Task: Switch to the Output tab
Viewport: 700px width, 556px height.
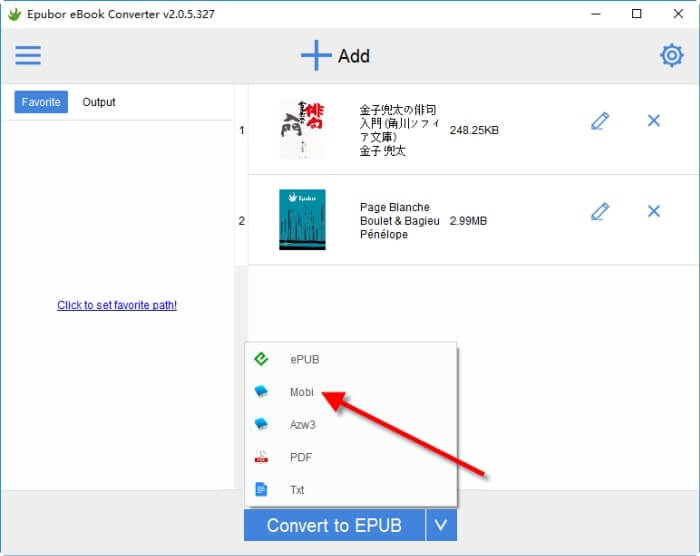Action: [99, 102]
